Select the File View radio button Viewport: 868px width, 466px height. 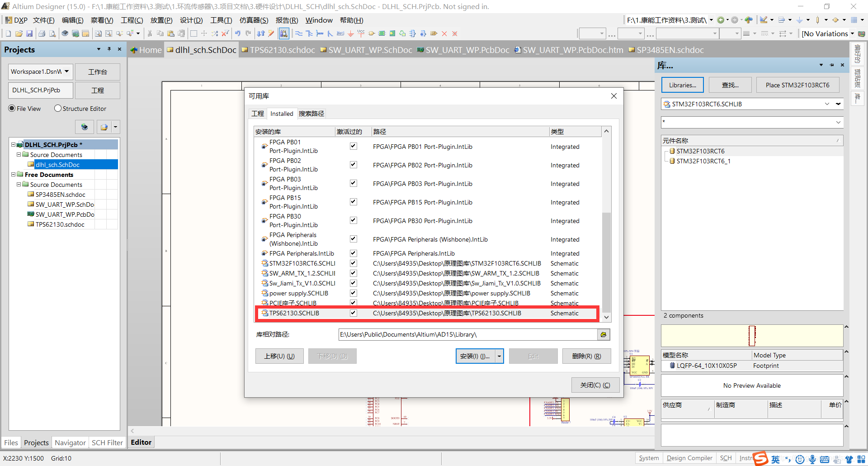click(12, 109)
